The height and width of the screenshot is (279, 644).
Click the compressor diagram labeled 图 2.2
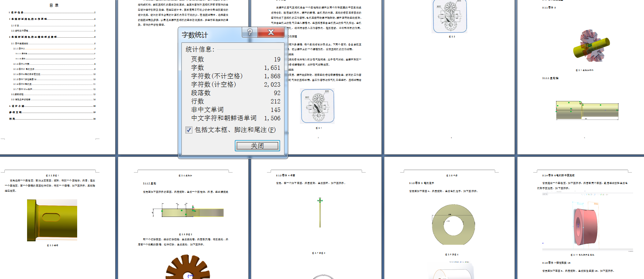450,16
